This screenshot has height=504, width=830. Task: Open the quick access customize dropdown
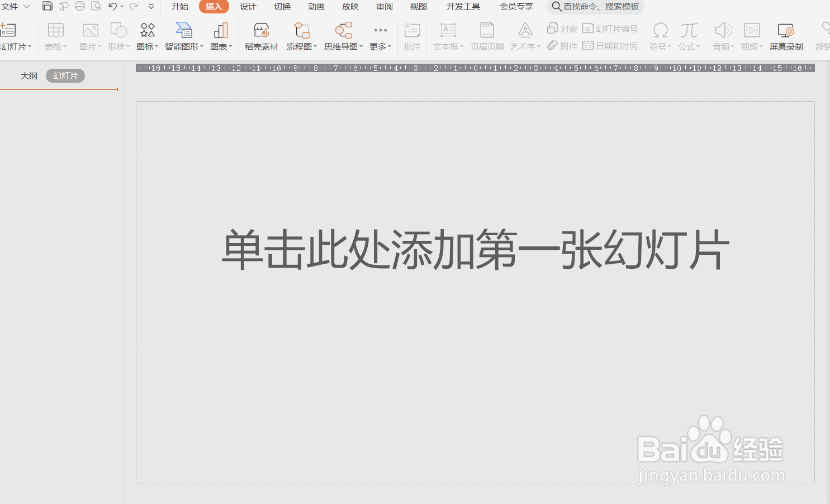[x=151, y=7]
